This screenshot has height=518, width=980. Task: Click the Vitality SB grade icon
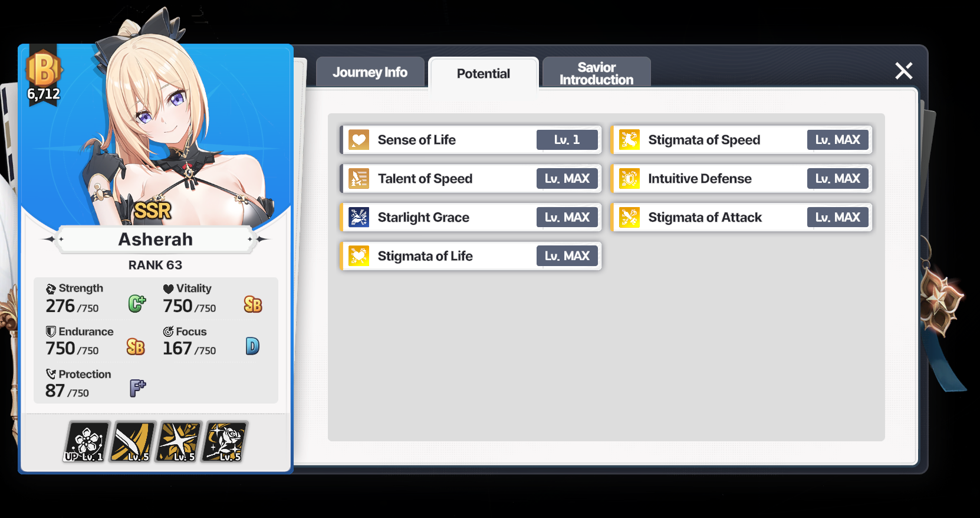253,304
